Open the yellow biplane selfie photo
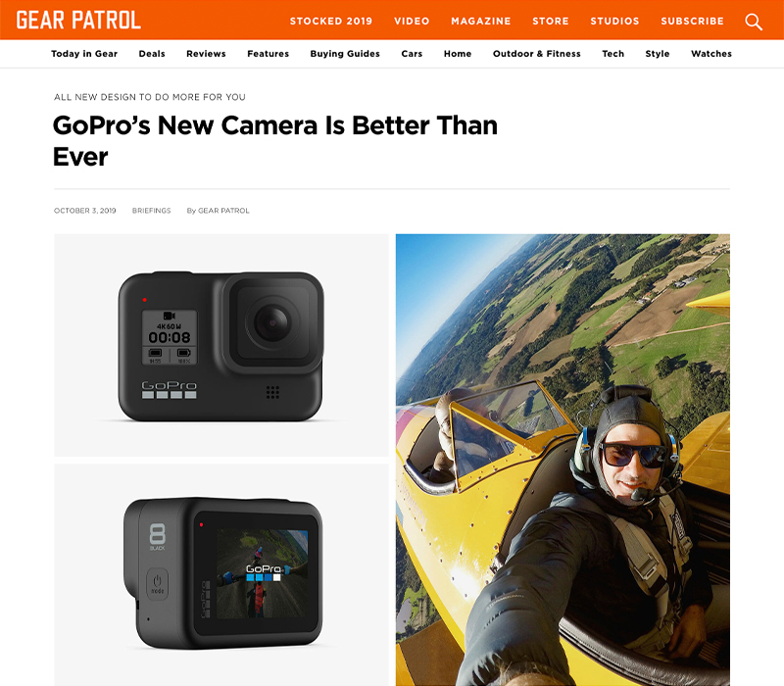Viewport: 784px width, 686px height. [x=563, y=460]
